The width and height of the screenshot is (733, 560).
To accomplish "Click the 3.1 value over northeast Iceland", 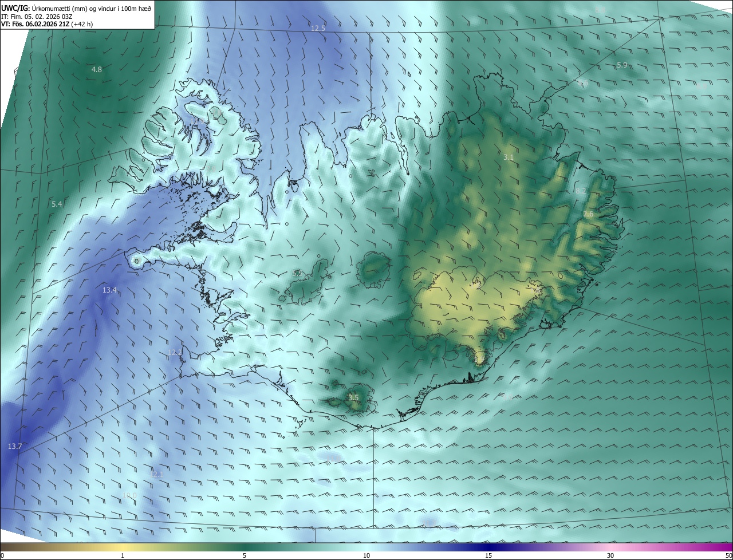I will pyautogui.click(x=509, y=157).
